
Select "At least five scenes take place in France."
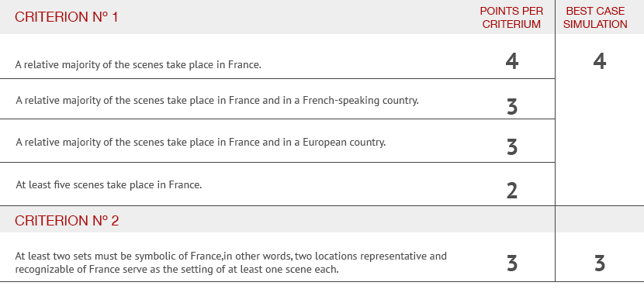[x=109, y=184]
